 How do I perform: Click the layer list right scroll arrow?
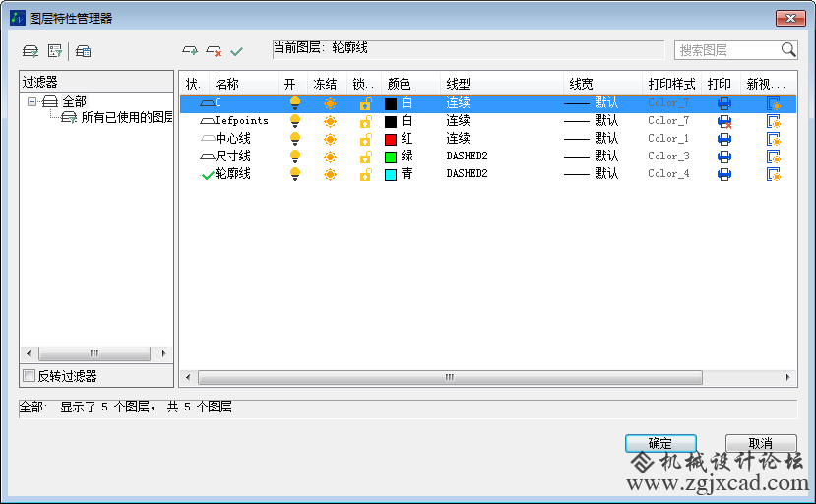point(787,377)
